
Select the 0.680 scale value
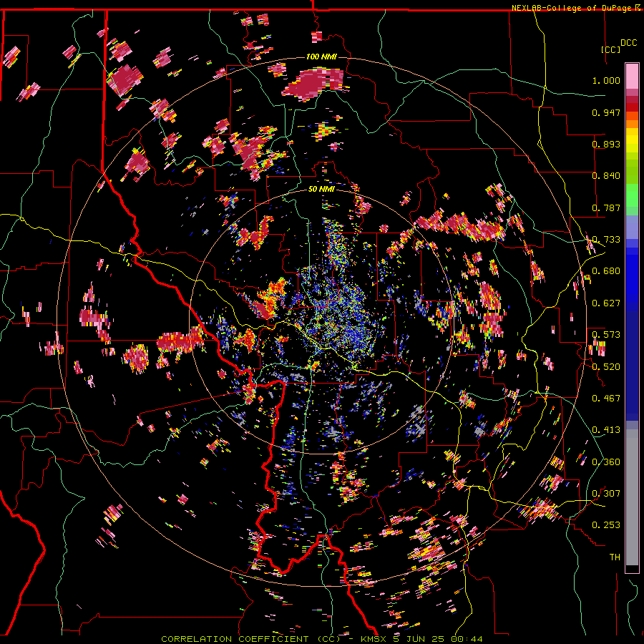[606, 271]
